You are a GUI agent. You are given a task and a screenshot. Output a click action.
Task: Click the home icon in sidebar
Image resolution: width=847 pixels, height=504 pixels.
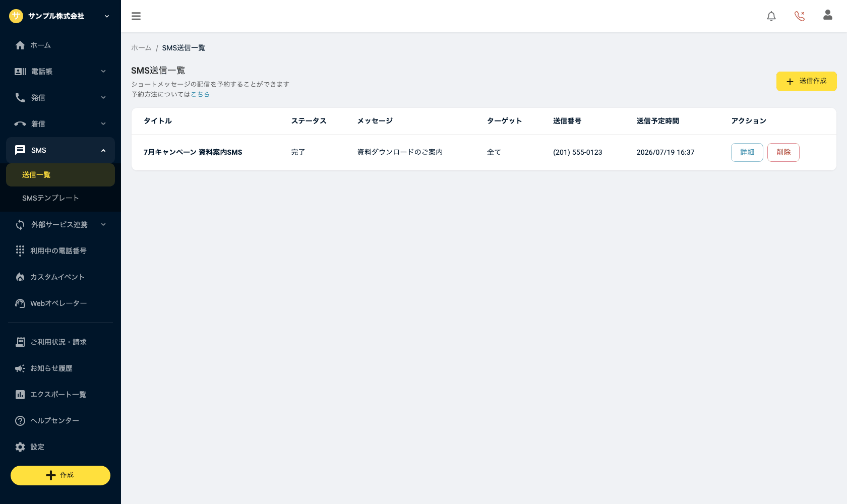[x=20, y=45]
